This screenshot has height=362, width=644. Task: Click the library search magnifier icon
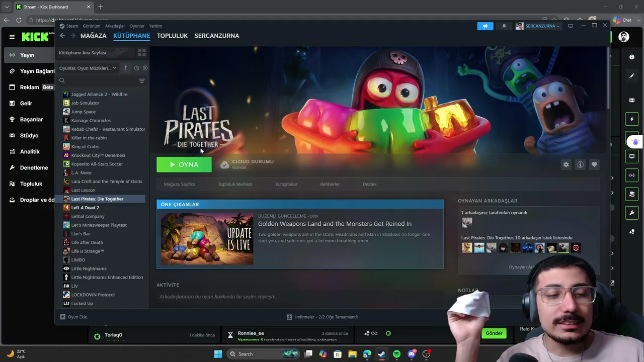(x=62, y=80)
